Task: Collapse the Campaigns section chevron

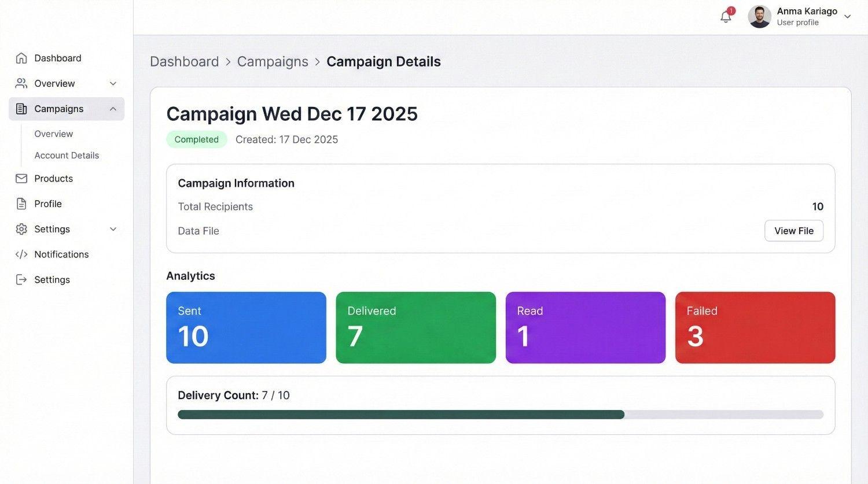Action: 113,109
